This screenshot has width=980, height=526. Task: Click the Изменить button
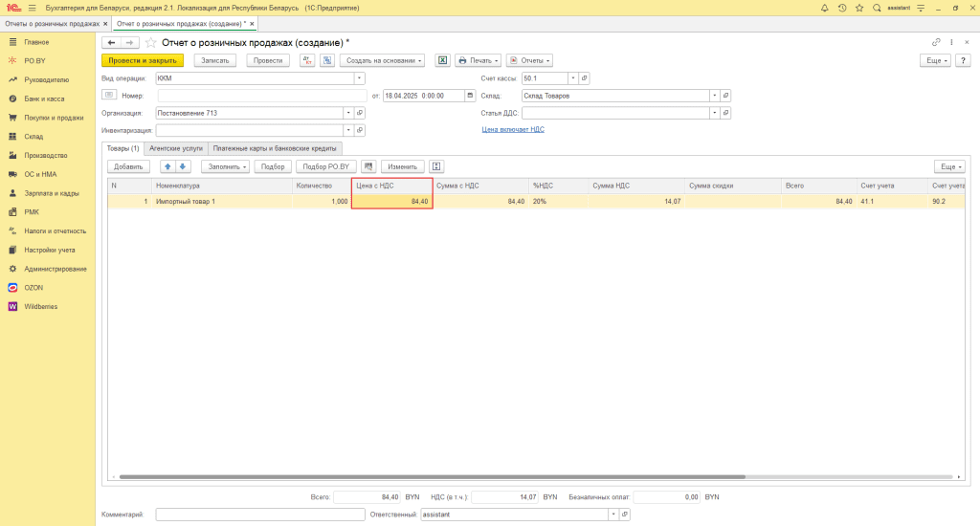[x=403, y=166]
